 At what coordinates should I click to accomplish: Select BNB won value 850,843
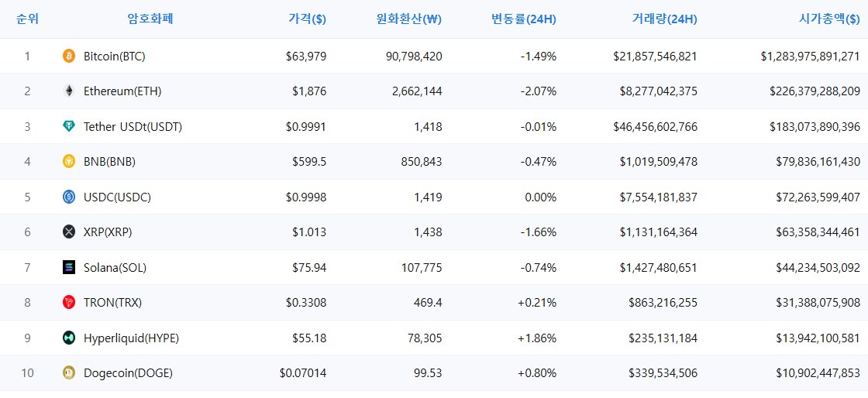pyautogui.click(x=422, y=161)
